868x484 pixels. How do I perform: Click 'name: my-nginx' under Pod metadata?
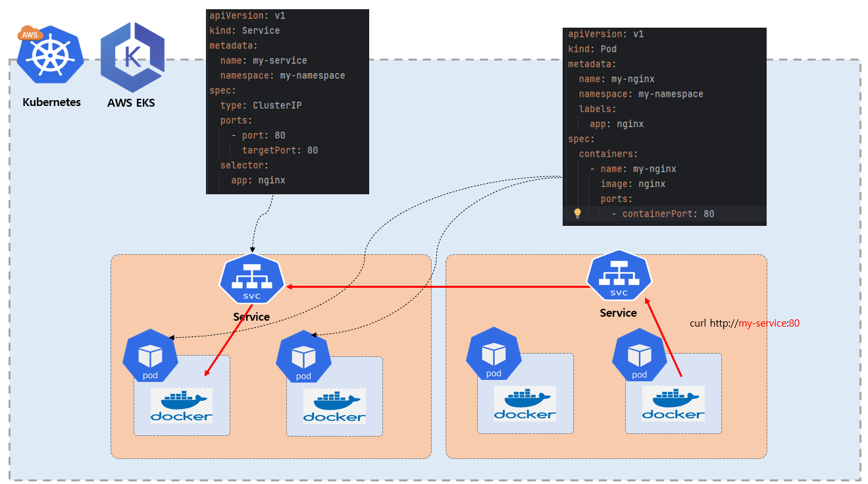click(x=617, y=79)
